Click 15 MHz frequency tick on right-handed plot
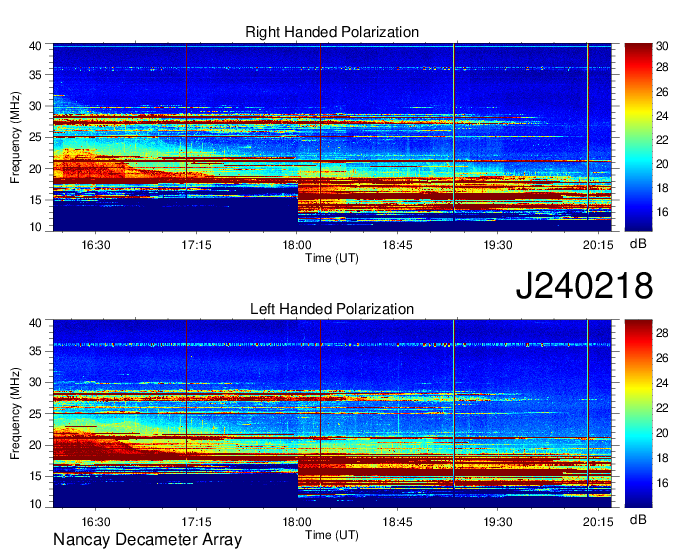The height and width of the screenshot is (552, 680). 35,200
